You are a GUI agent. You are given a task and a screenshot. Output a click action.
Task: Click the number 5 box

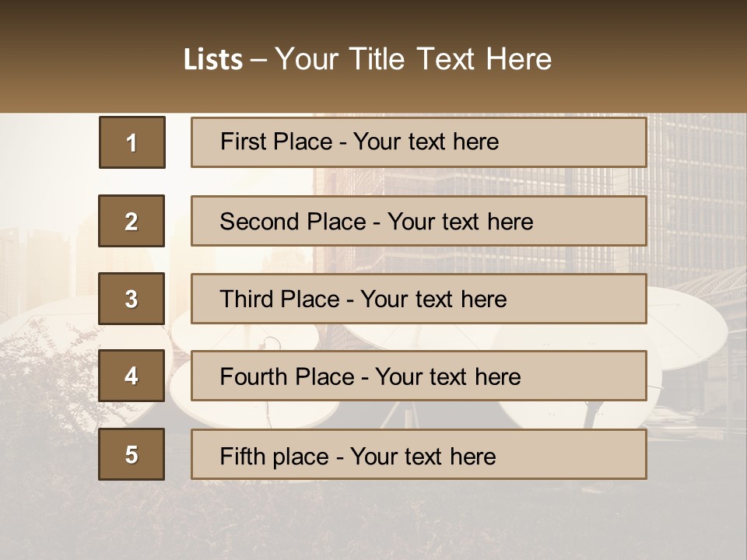tap(132, 454)
